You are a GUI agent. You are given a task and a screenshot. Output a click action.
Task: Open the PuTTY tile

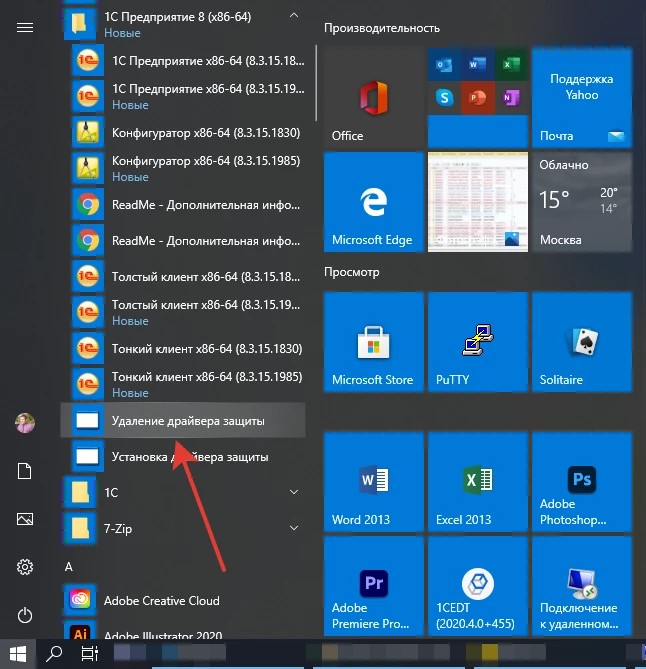[x=477, y=343]
